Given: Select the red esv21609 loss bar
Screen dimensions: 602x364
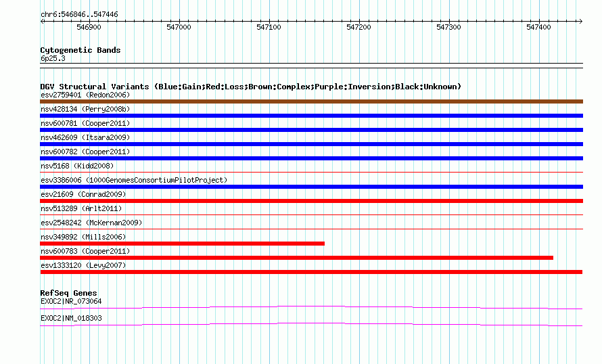Looking at the screenshot, I should pyautogui.click(x=311, y=201).
